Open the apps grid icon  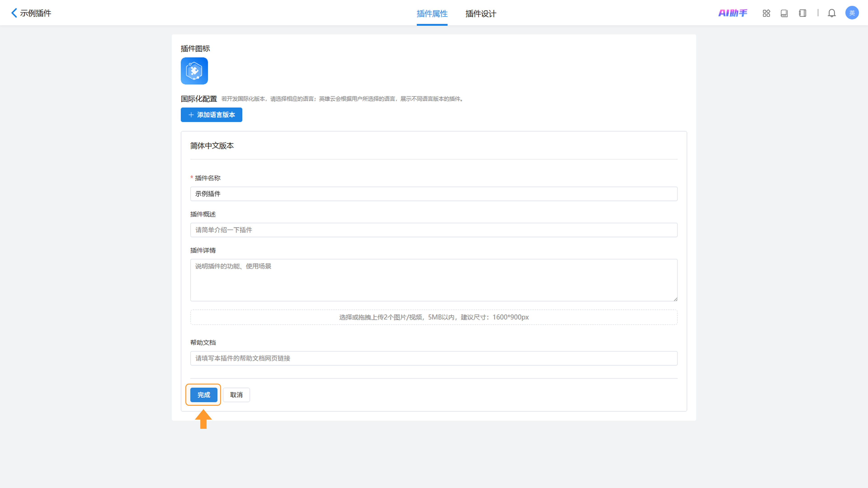tap(766, 13)
